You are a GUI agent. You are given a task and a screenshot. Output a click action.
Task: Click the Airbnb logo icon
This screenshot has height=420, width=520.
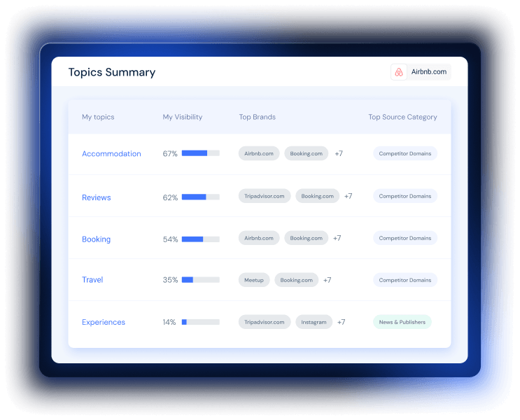coord(399,72)
